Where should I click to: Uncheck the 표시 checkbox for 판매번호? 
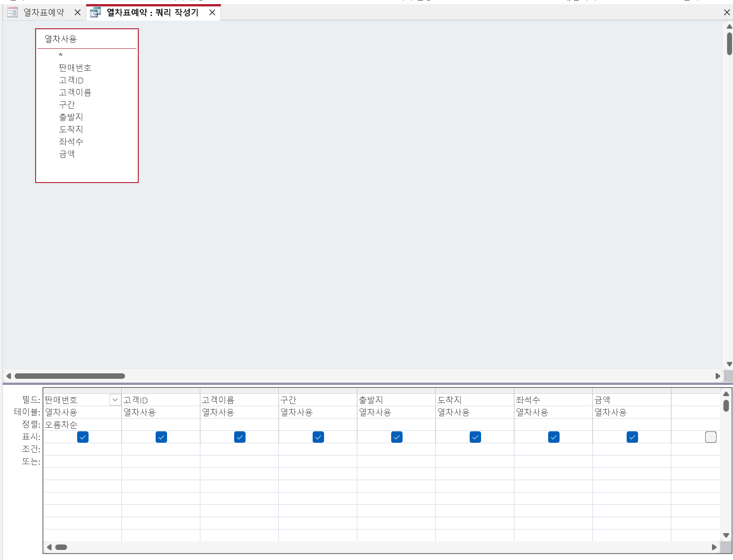click(x=83, y=437)
